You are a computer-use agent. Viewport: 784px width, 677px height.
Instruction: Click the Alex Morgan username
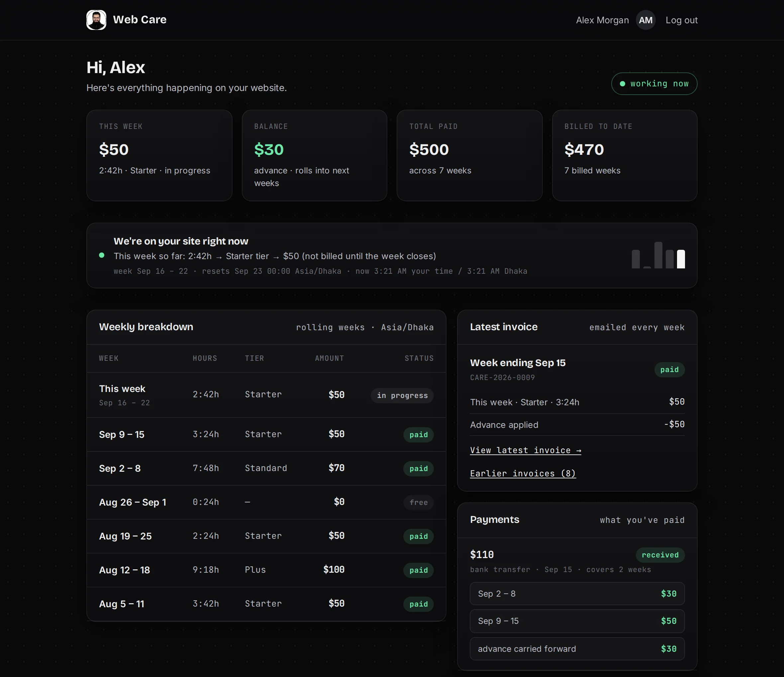tap(602, 20)
